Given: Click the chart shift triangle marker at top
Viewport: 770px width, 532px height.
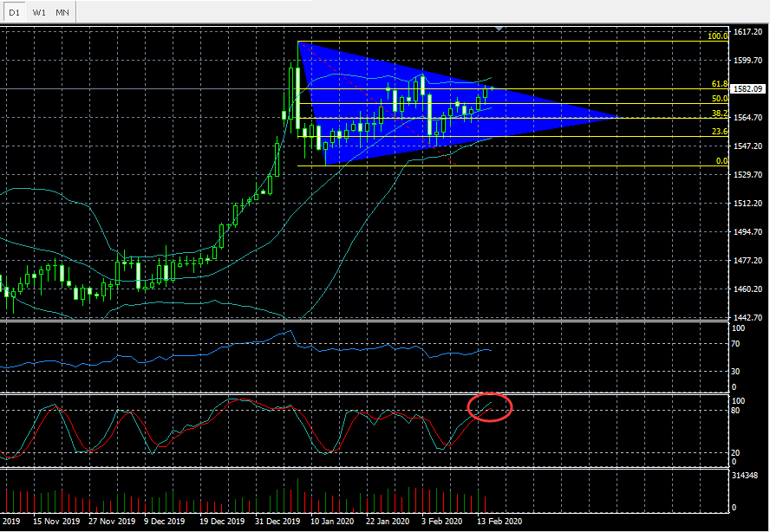Looking at the screenshot, I should click(x=499, y=29).
